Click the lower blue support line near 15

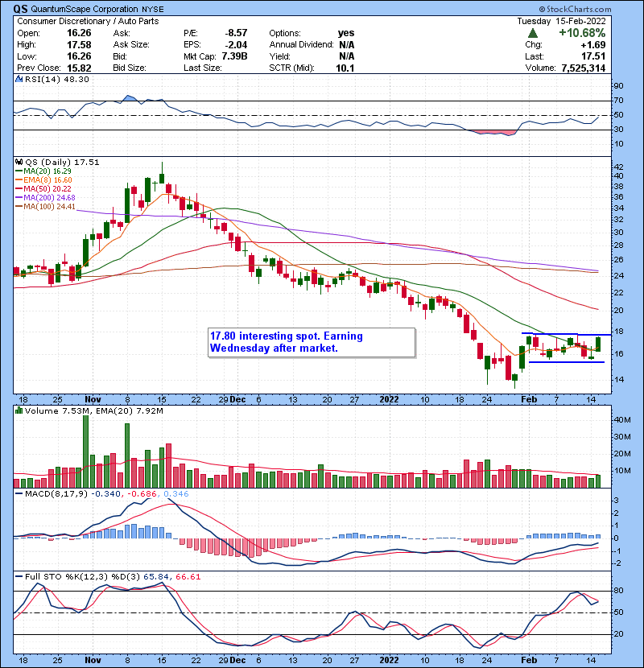pyautogui.click(x=567, y=362)
